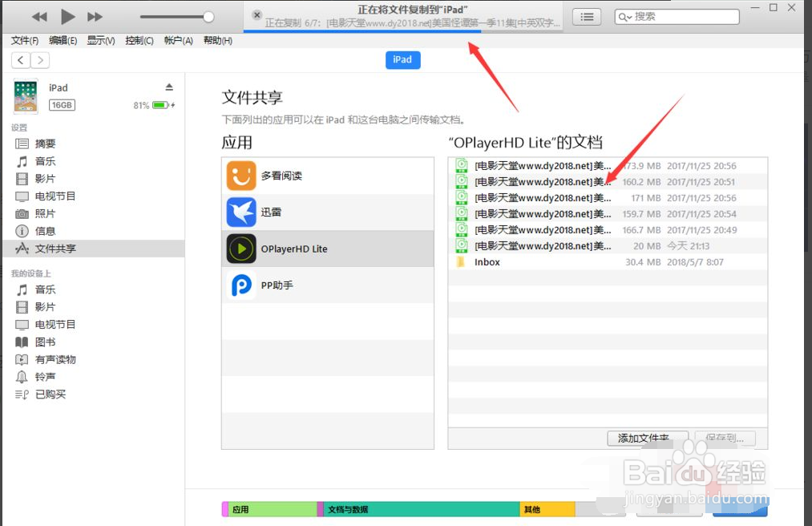
Task: Open 信息 in the sidebar
Action: (93, 231)
